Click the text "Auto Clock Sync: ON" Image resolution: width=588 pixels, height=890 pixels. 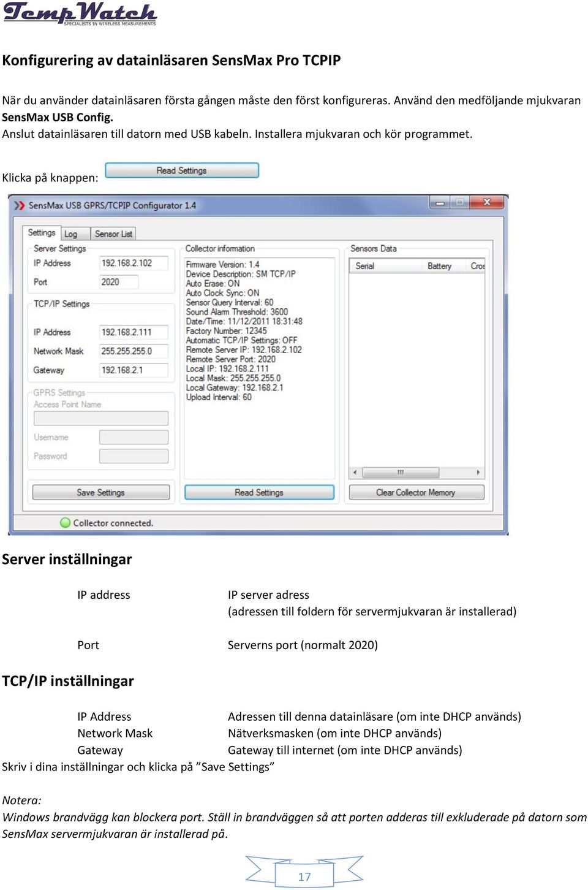[223, 293]
